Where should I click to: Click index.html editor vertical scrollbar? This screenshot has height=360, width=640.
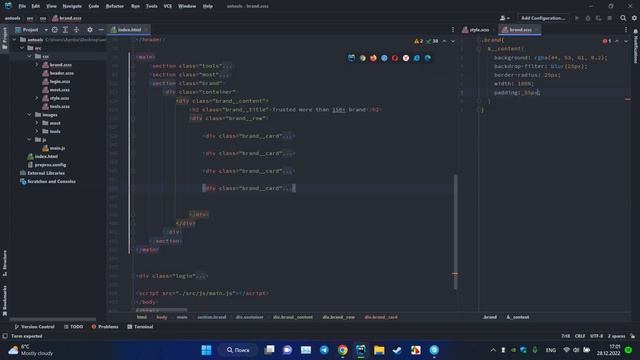(x=456, y=232)
